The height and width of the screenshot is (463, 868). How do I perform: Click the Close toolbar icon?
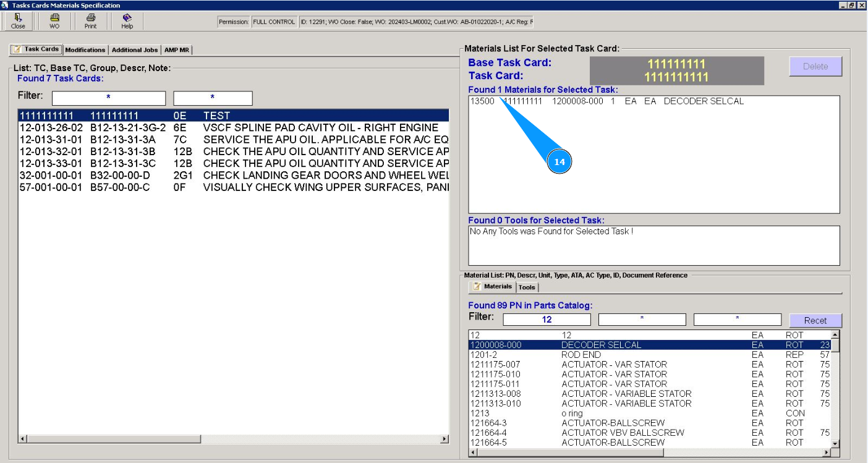[19, 21]
